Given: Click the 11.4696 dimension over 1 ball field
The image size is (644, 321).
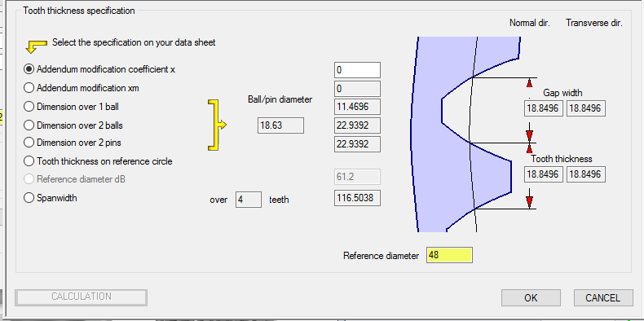Looking at the screenshot, I should (x=357, y=107).
